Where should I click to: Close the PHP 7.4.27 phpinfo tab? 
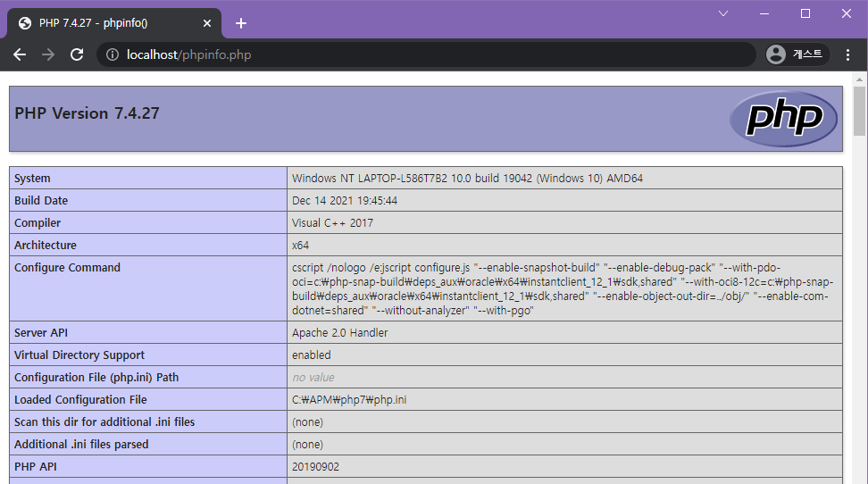coord(207,23)
